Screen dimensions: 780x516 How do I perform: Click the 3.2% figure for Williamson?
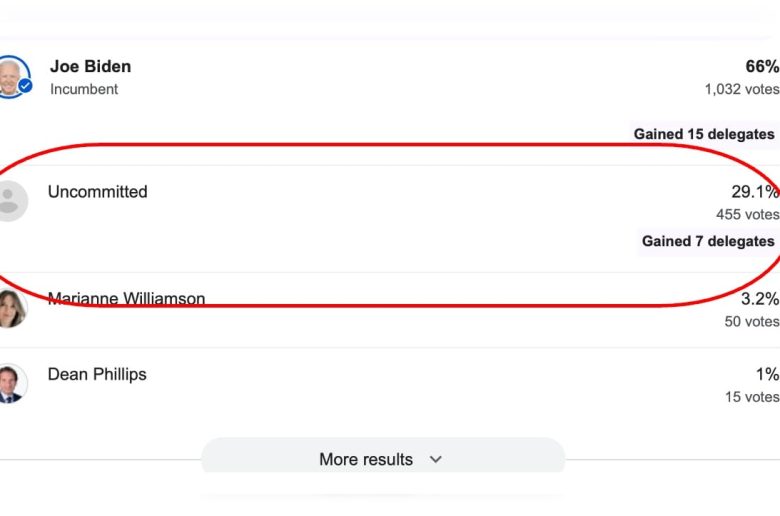(760, 299)
